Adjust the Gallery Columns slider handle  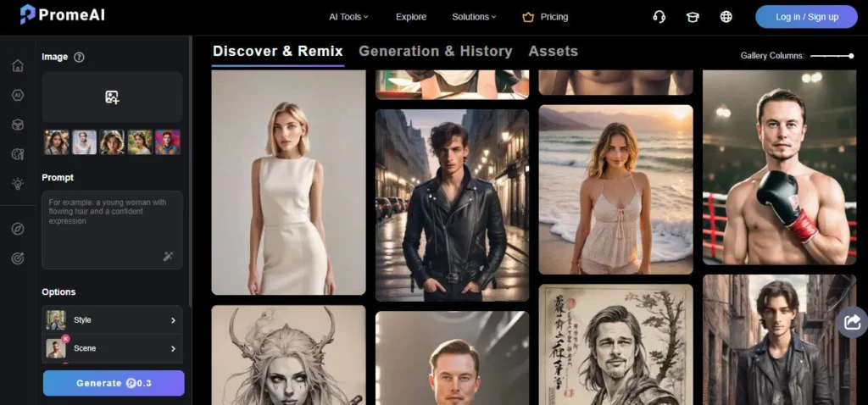(851, 56)
